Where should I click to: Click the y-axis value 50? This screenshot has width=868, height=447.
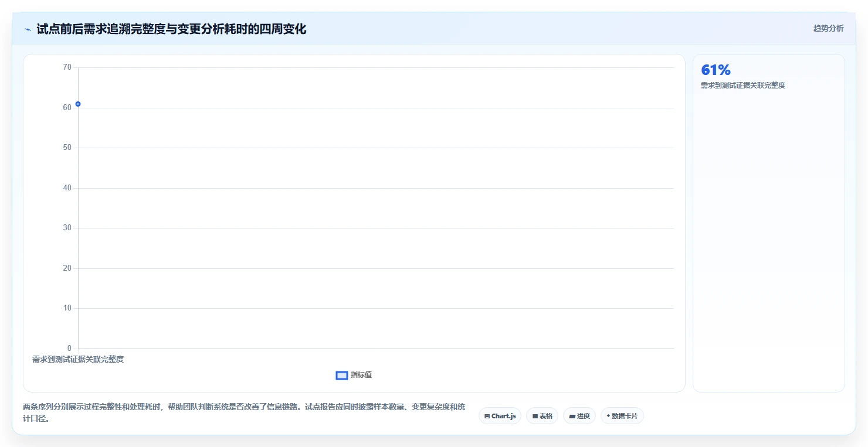[x=67, y=148]
